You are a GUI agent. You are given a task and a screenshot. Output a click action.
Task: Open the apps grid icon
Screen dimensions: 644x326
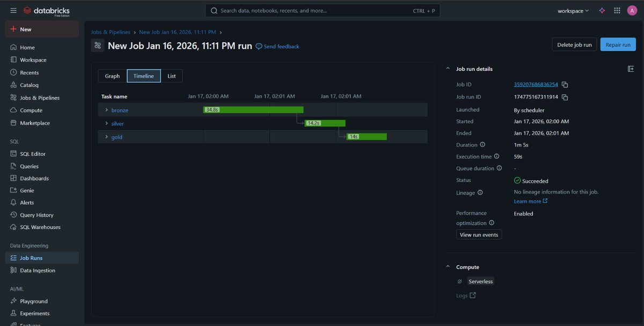click(617, 11)
